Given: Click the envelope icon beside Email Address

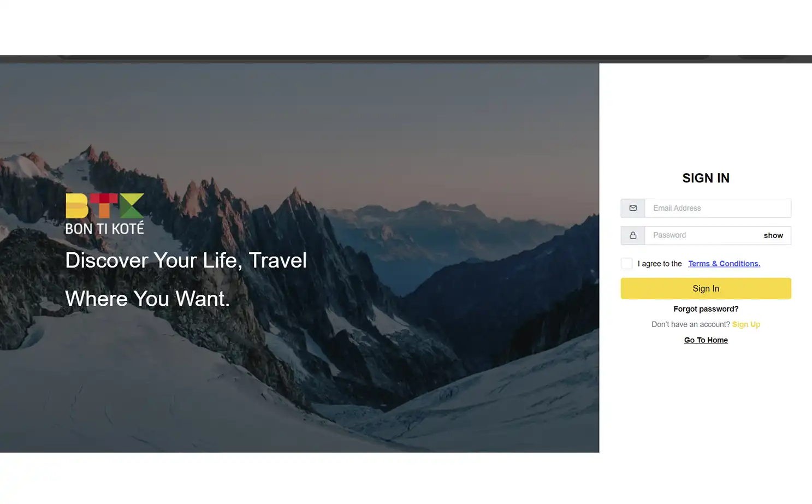Looking at the screenshot, I should [633, 208].
